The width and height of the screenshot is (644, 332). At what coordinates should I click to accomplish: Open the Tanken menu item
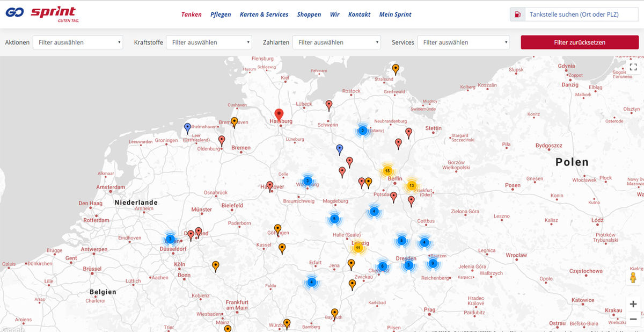point(192,14)
